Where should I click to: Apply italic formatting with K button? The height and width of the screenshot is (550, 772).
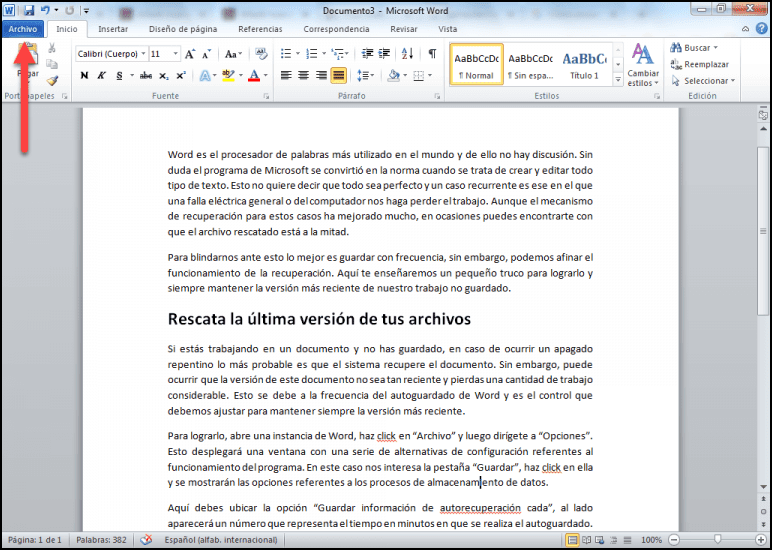(x=102, y=76)
